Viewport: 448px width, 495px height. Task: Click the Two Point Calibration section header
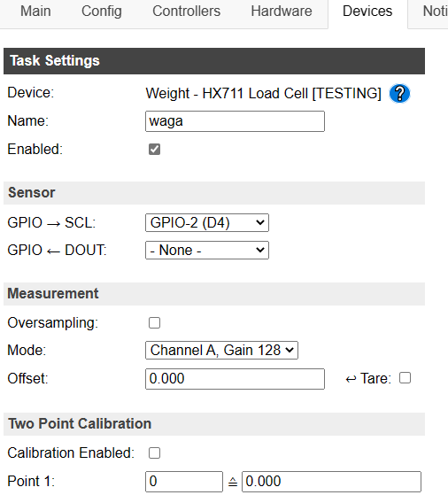pyautogui.click(x=214, y=424)
